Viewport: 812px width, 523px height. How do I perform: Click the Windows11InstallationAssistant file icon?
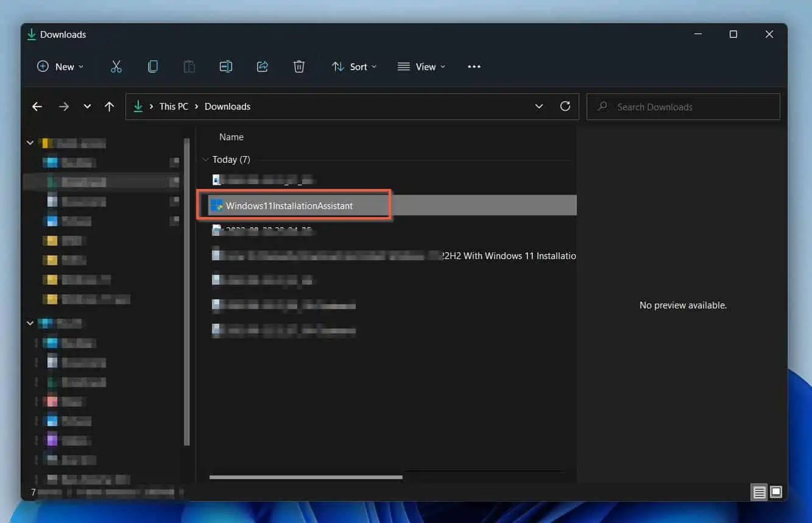click(216, 206)
